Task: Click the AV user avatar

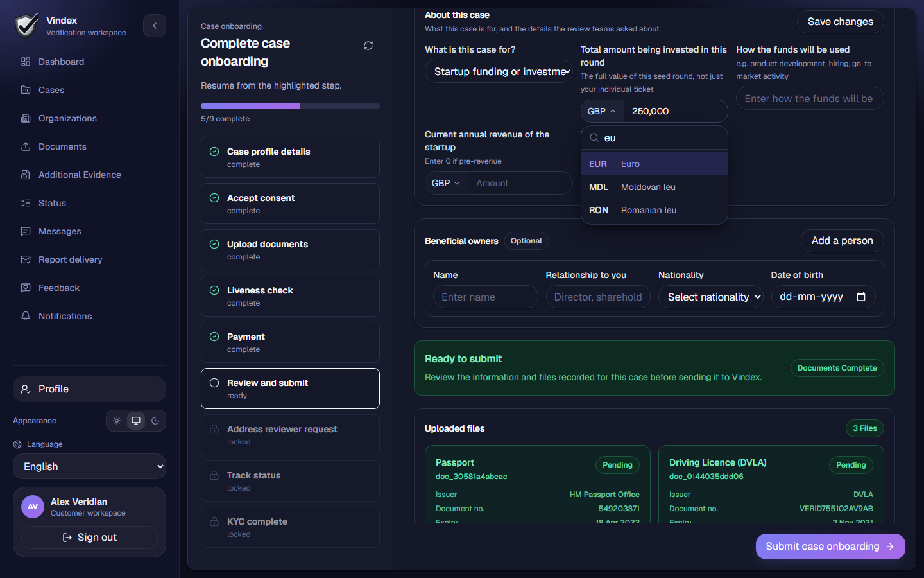Action: coord(33,507)
